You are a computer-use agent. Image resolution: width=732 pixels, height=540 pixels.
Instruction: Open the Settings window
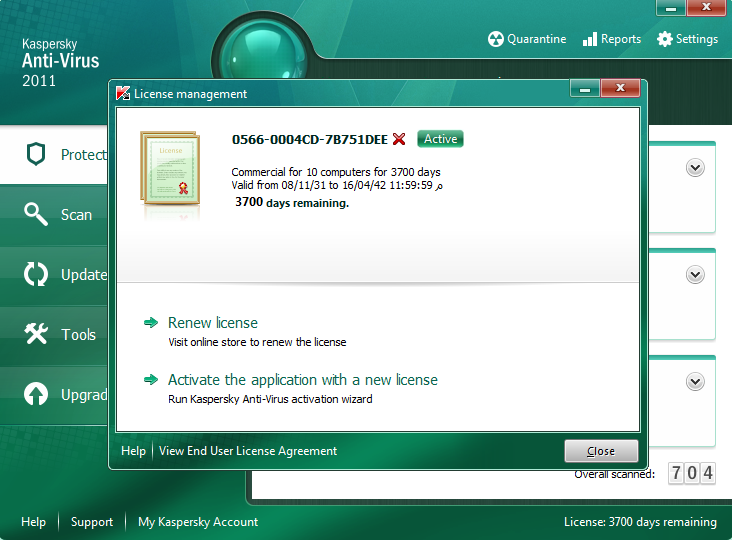point(688,39)
